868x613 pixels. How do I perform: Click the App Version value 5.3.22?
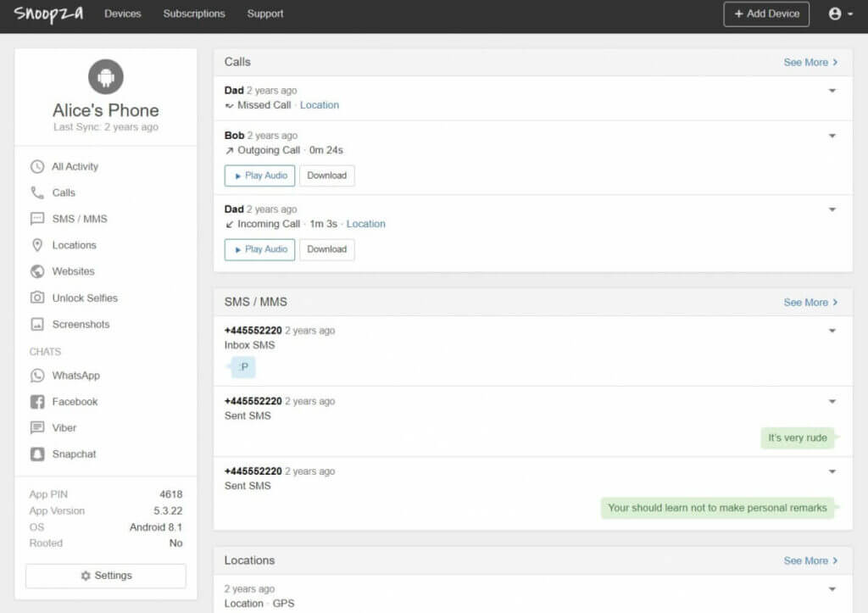168,511
